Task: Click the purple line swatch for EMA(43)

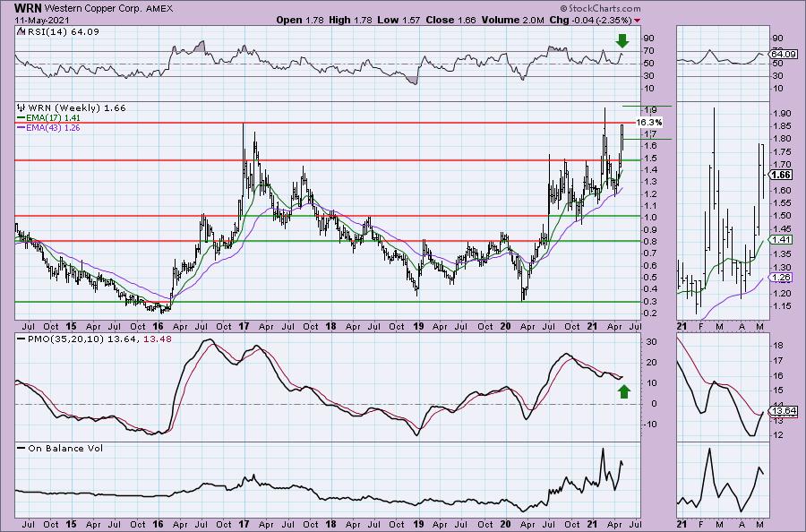Action: tap(21, 127)
